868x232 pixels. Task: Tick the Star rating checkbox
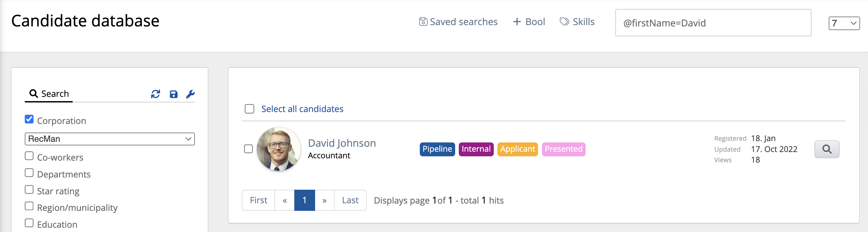pyautogui.click(x=29, y=189)
